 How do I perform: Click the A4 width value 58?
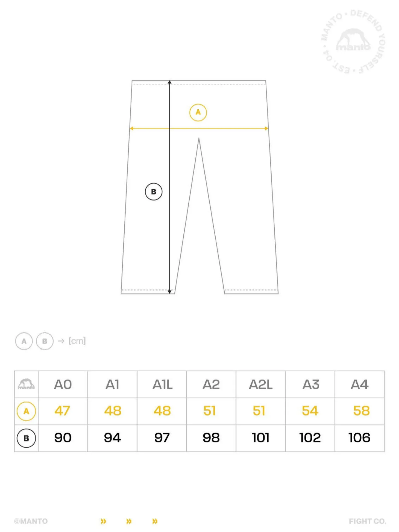(x=361, y=411)
